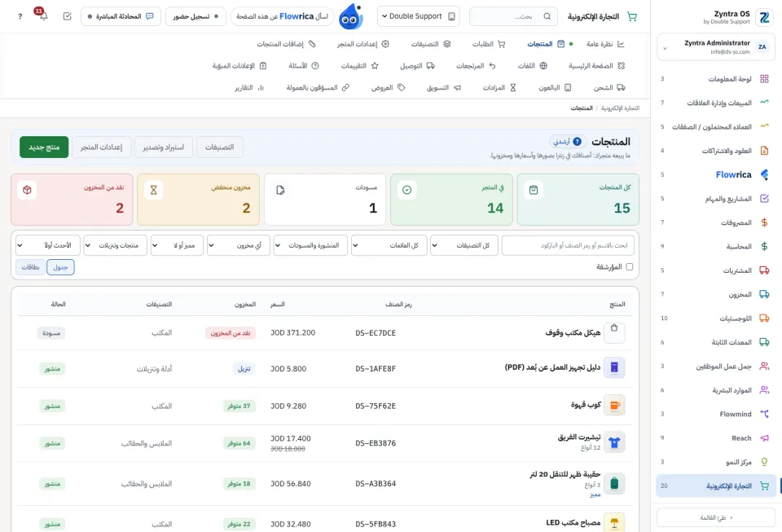
Task: Click the كوب قهوة product thumbnail
Action: (x=614, y=406)
